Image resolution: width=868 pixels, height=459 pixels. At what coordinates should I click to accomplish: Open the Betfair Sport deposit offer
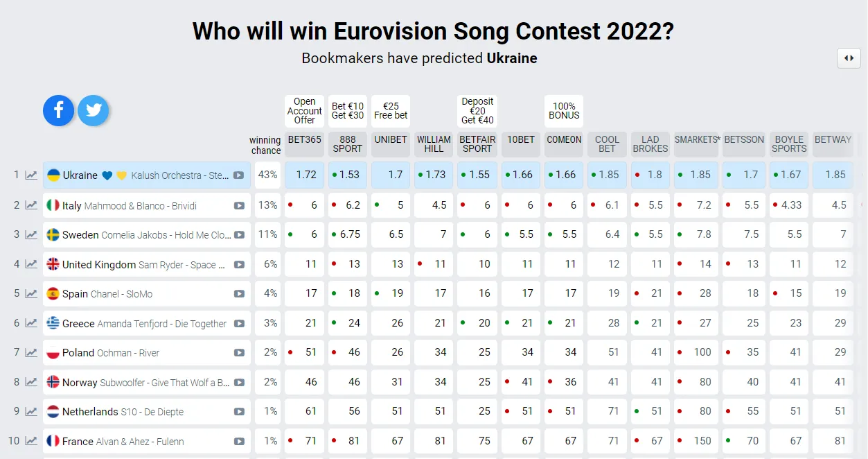(477, 111)
